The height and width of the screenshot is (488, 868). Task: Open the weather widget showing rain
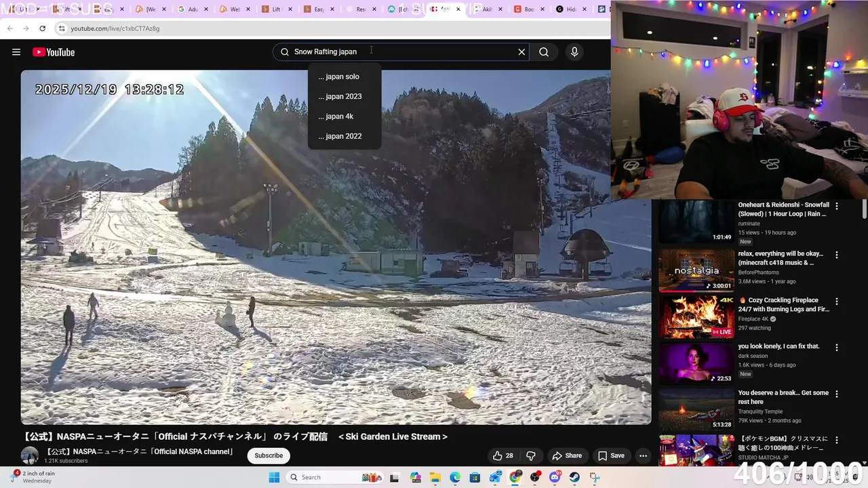pos(34,476)
